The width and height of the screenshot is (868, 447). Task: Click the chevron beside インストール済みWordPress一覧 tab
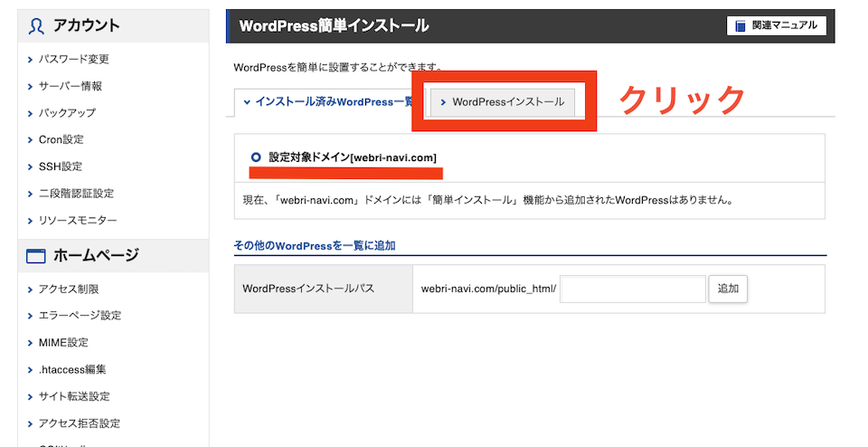coord(247,102)
